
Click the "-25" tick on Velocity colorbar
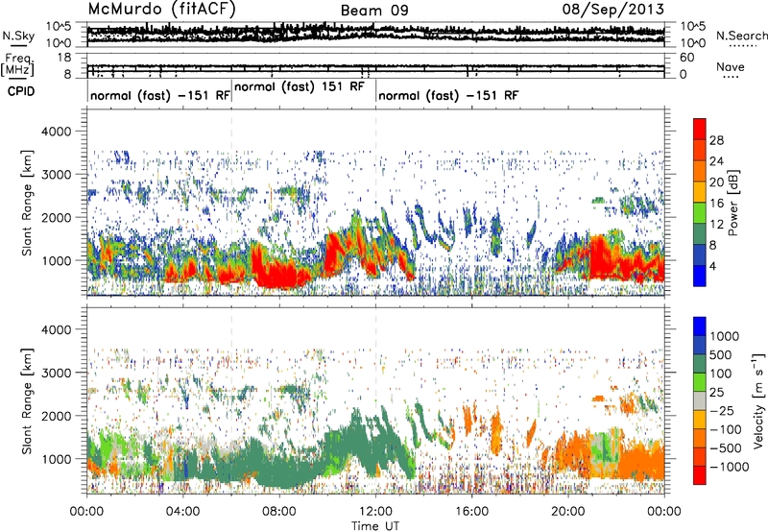point(723,410)
